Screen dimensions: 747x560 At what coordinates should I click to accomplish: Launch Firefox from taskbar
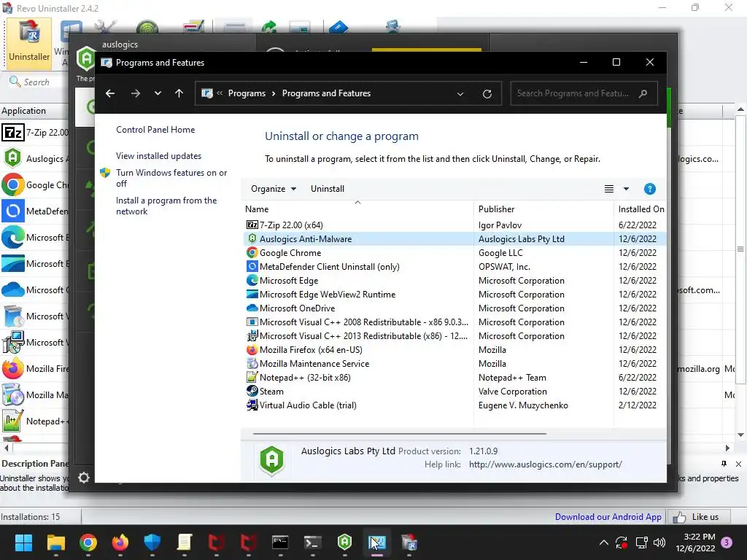(120, 542)
